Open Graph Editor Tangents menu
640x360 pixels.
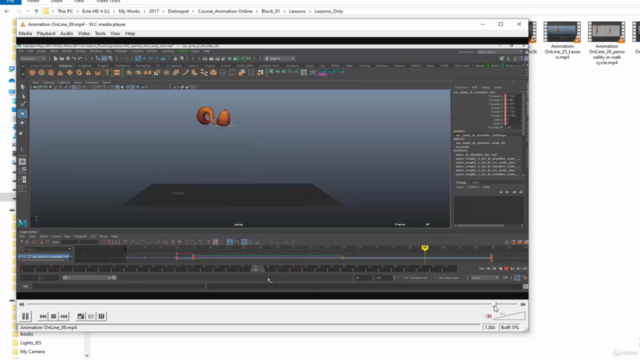point(80,236)
